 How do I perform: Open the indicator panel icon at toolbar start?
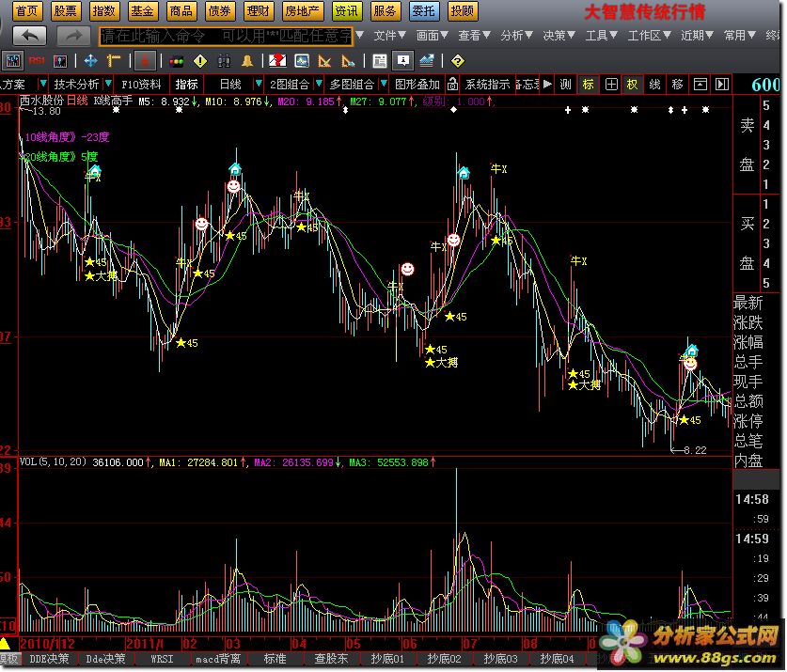coord(12,61)
